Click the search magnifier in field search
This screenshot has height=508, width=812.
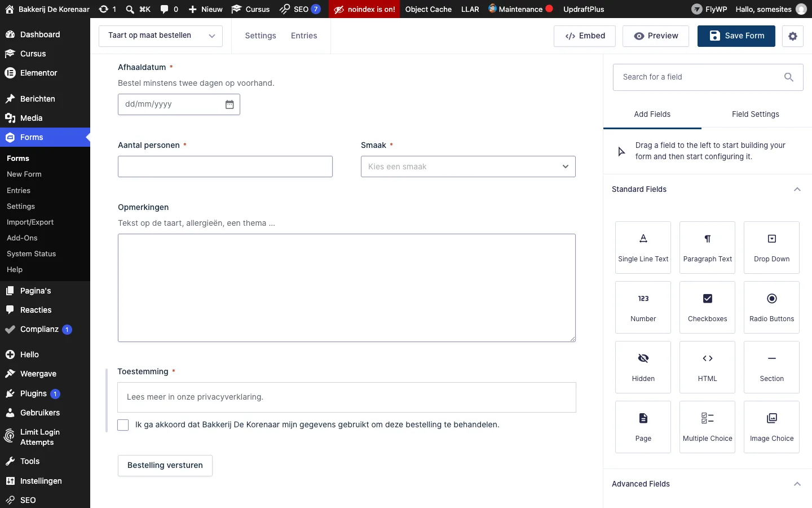[x=789, y=77]
